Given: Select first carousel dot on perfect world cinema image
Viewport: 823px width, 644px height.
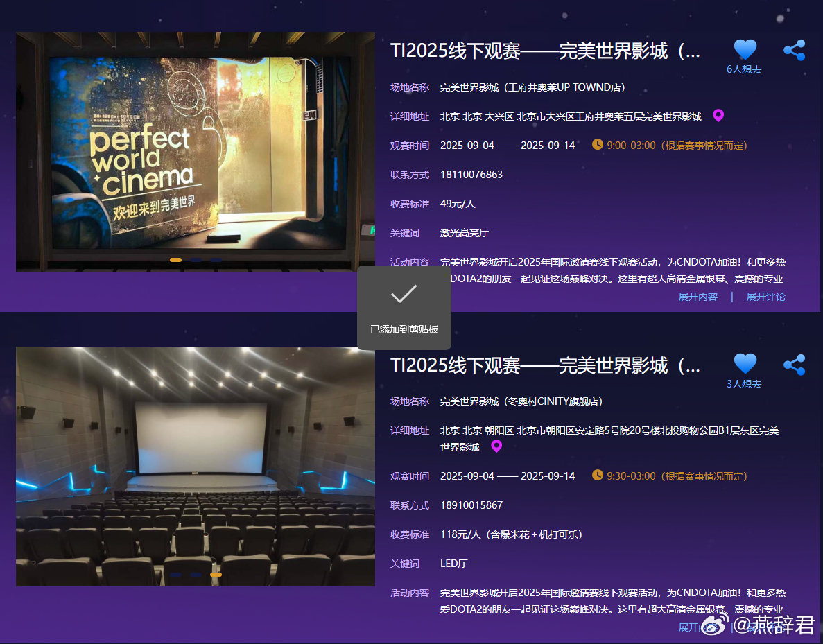Looking at the screenshot, I should tap(176, 260).
